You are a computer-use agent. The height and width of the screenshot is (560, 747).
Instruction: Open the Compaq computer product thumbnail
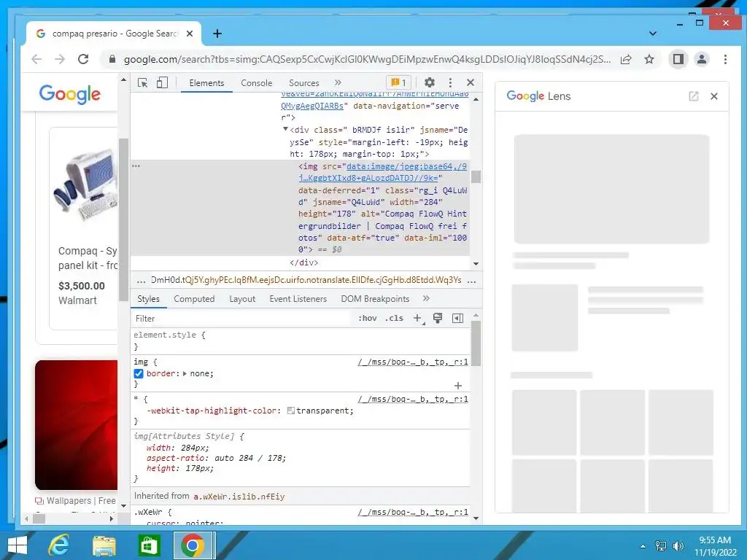pos(85,186)
